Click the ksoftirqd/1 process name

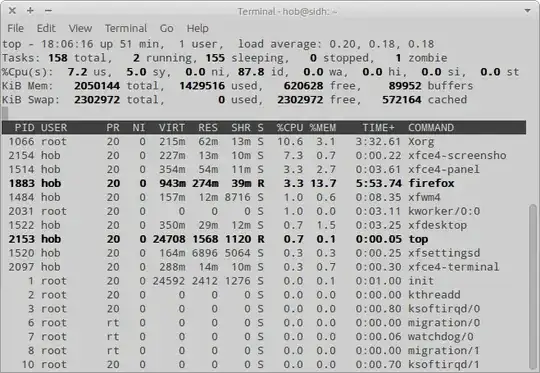444,364
